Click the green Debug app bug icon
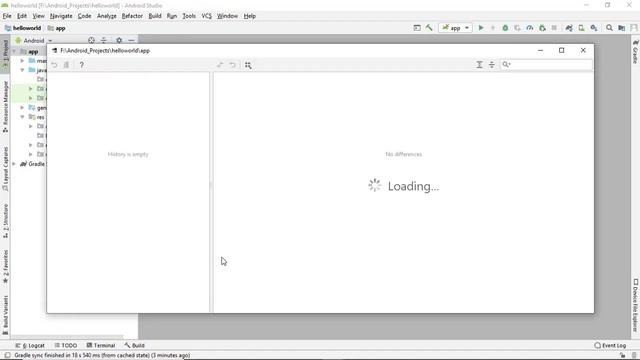 pyautogui.click(x=505, y=28)
